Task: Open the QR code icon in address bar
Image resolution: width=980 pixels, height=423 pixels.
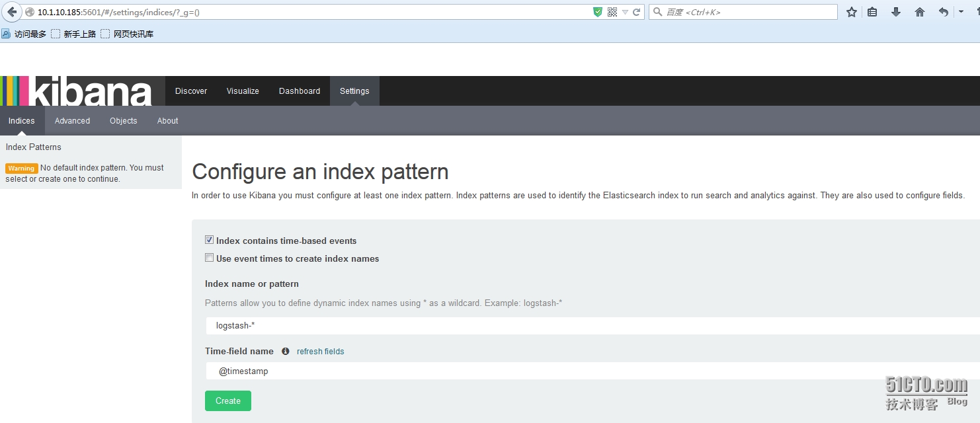Action: point(612,12)
